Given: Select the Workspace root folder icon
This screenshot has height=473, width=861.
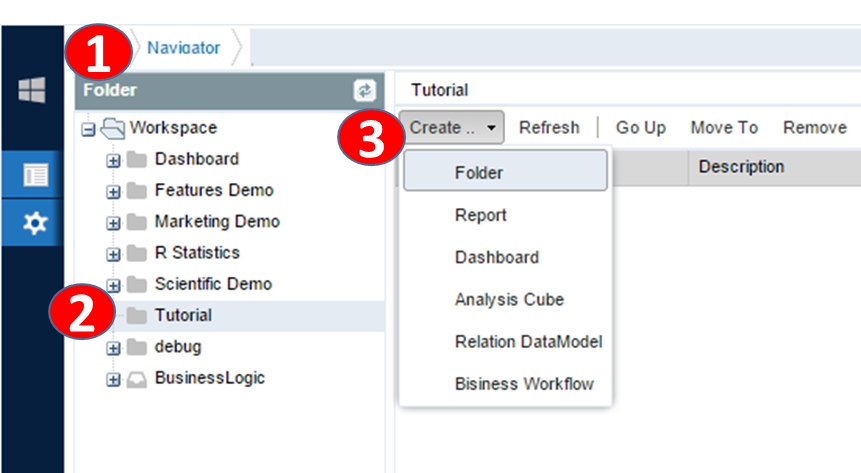Looking at the screenshot, I should point(113,128).
